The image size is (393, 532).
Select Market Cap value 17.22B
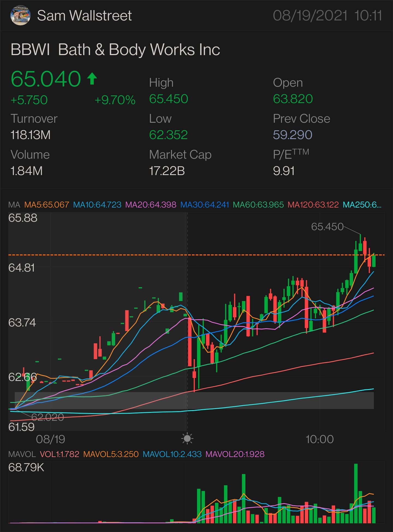coord(167,171)
